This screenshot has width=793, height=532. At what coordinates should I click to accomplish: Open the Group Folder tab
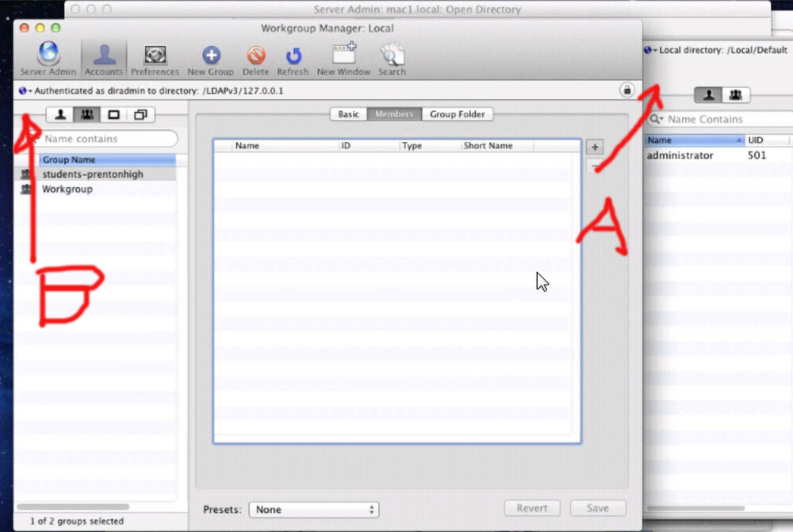click(x=458, y=114)
